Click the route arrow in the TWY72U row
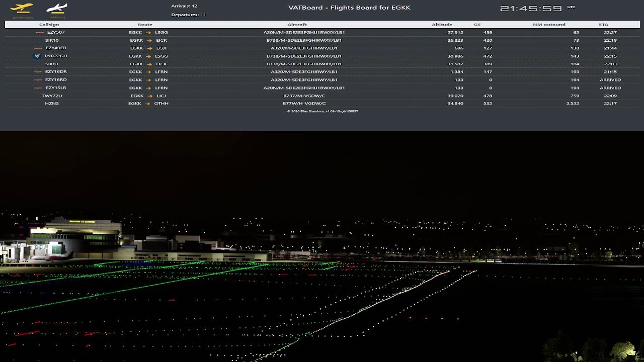The height and width of the screenshot is (362, 644). point(150,96)
